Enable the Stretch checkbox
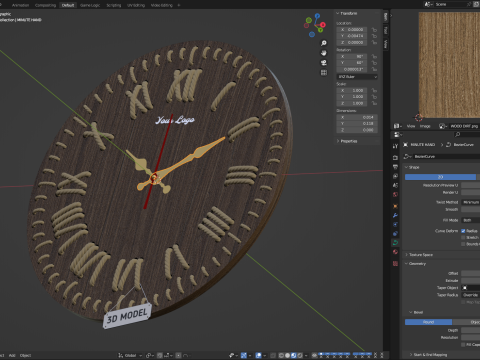The width and height of the screenshot is (480, 360). (x=463, y=238)
